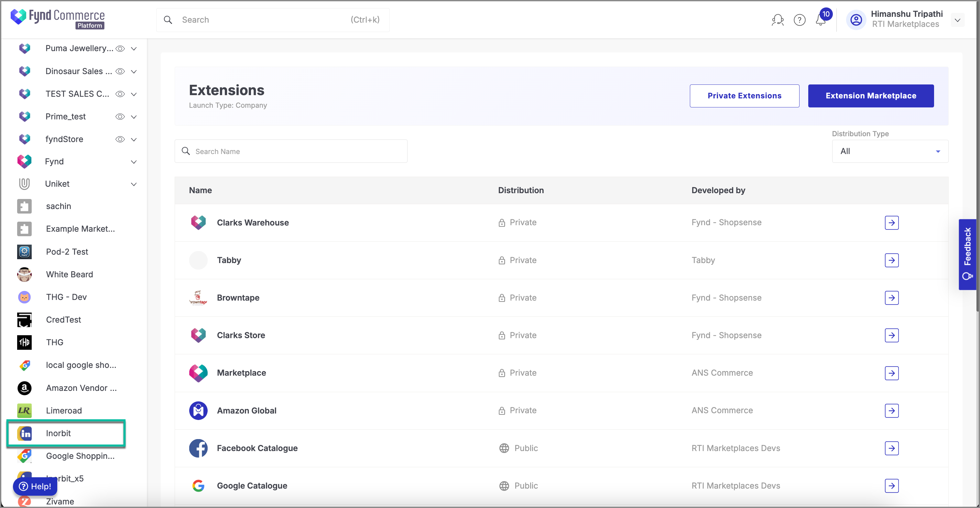Open Example Market... sidebar item

click(x=80, y=229)
